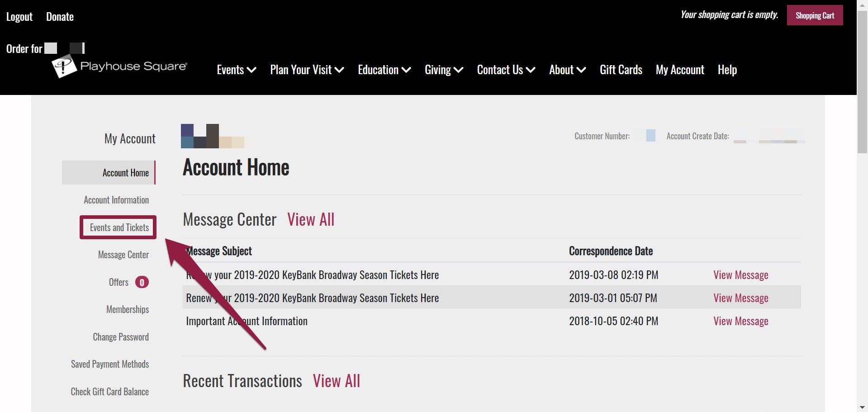The image size is (868, 412).
Task: Expand the Education menu
Action: pos(384,70)
